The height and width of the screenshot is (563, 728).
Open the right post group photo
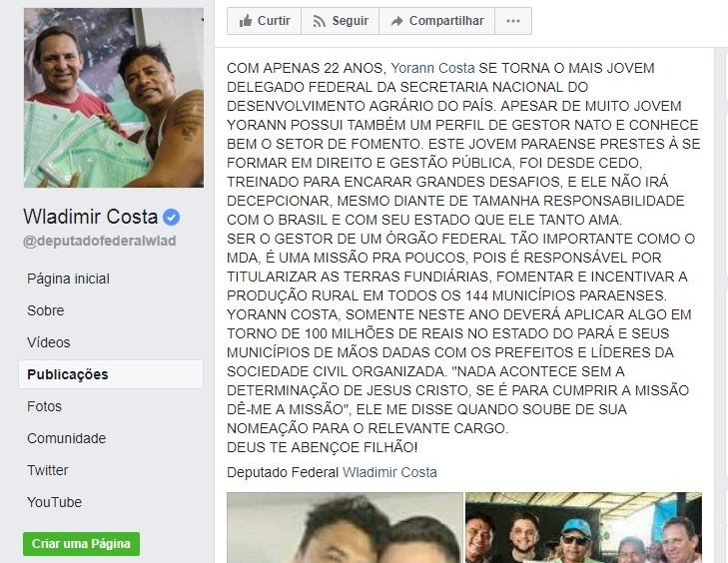point(583,528)
